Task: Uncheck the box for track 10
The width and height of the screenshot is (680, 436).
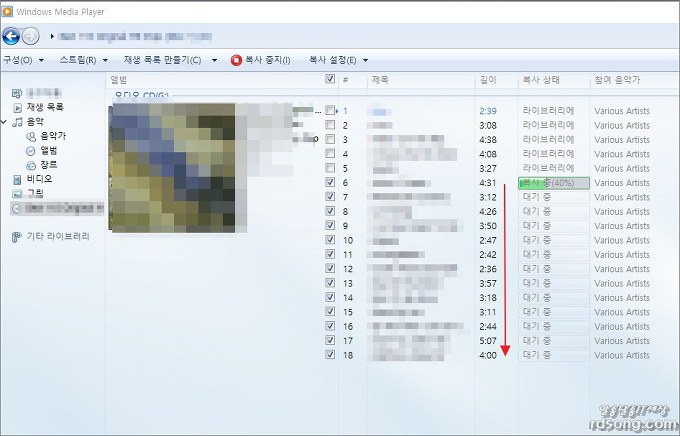Action: pos(330,239)
